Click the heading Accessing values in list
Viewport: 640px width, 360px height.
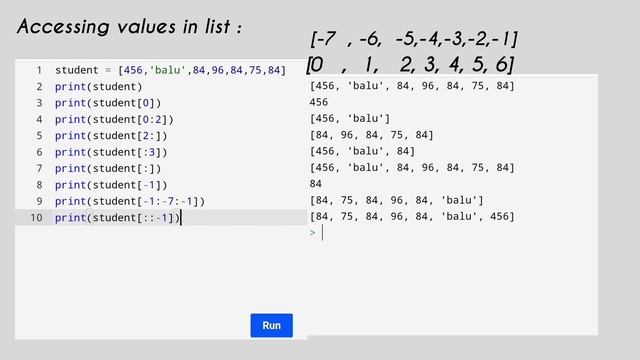click(x=129, y=27)
